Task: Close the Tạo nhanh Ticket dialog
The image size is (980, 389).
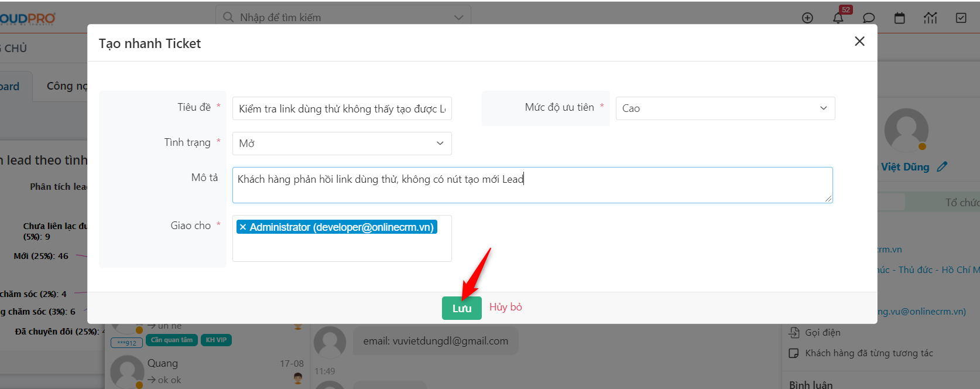Action: click(859, 41)
